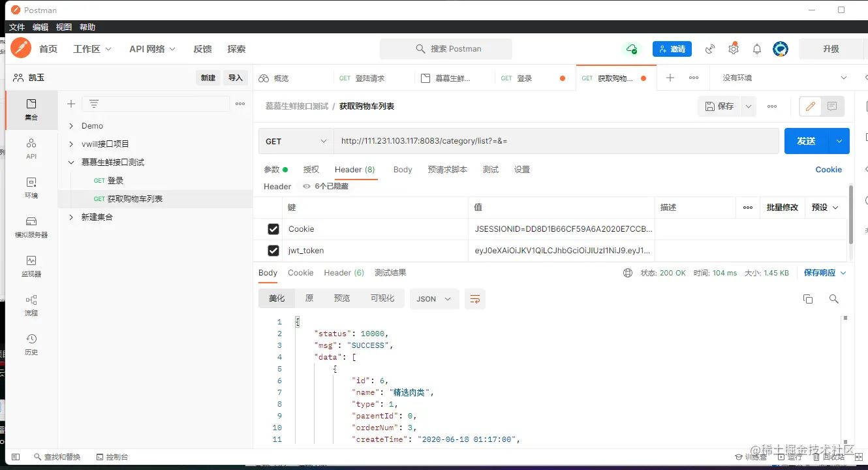Open the notifications bell
This screenshot has height=470, width=868.
(757, 49)
